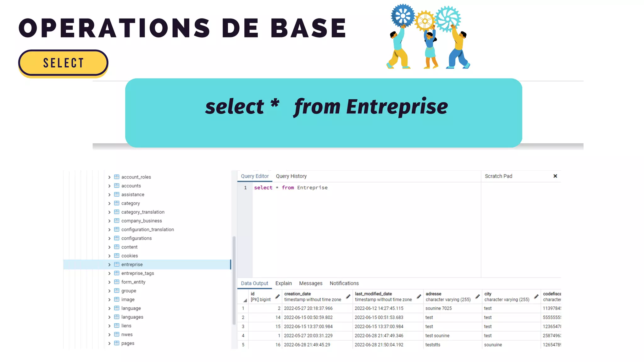Click the pencil icon in adresse column
Screen dimensions: 644x362
pyautogui.click(x=478, y=297)
